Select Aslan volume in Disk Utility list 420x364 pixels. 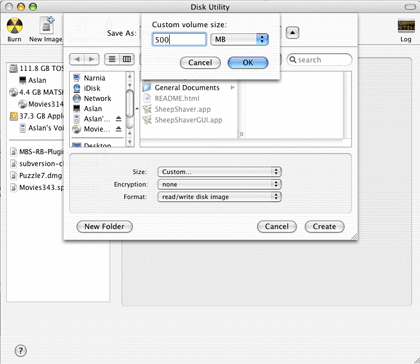coord(33,80)
